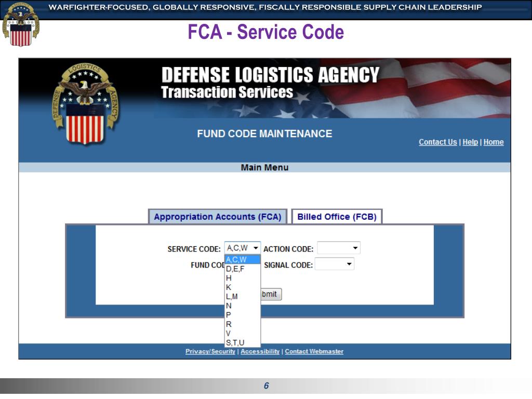Follow the Privacy/Security footer link
532x399 pixels.
click(210, 351)
